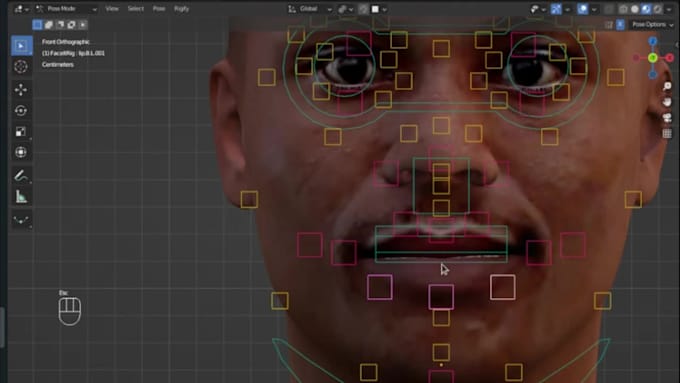
Task: Select pink bone control below lower lip center
Action: [441, 297]
